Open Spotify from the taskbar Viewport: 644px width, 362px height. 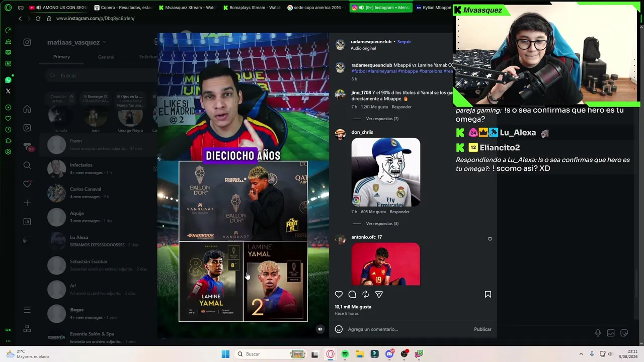point(345,354)
